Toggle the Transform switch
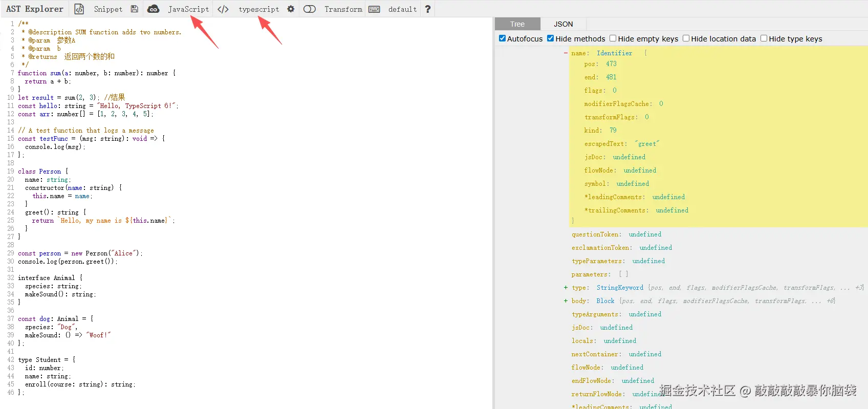 click(310, 9)
